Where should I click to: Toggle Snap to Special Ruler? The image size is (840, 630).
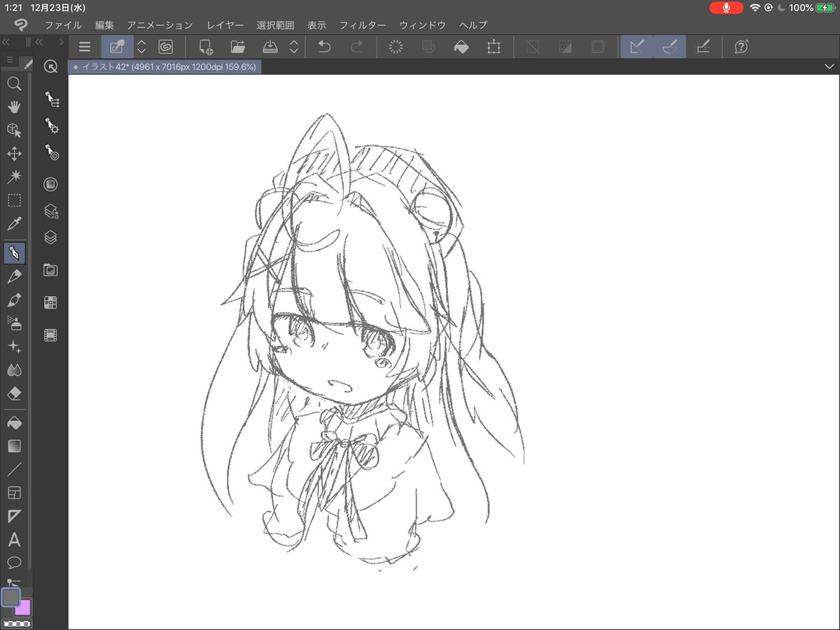[669, 47]
